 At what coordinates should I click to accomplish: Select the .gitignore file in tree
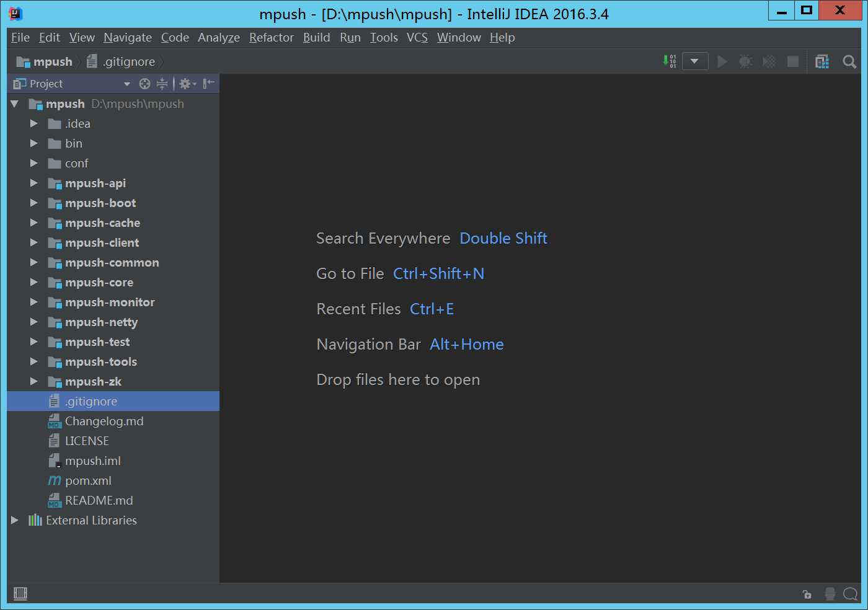[x=113, y=401]
